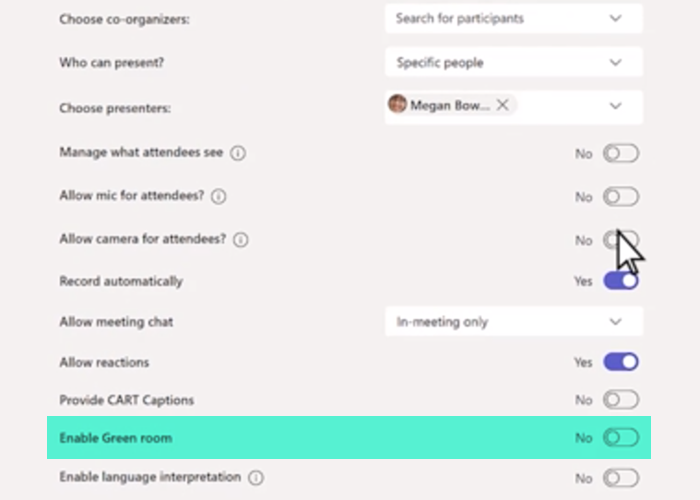Click Megan Bowen's avatar picture

[x=398, y=105]
